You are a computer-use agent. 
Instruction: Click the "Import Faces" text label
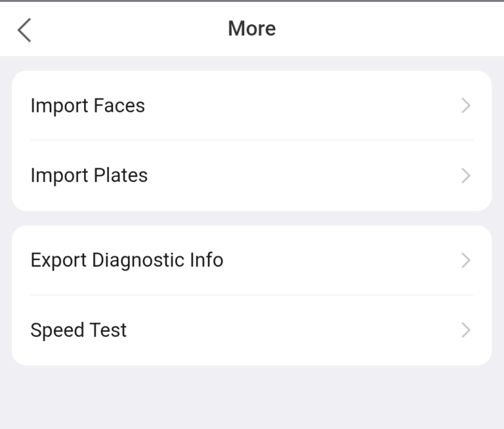(x=87, y=106)
